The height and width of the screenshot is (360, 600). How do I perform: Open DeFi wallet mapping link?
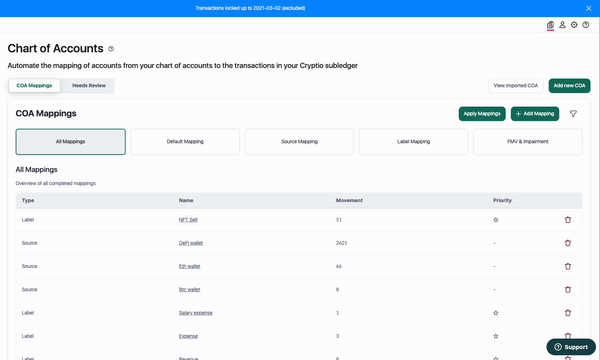point(191,243)
